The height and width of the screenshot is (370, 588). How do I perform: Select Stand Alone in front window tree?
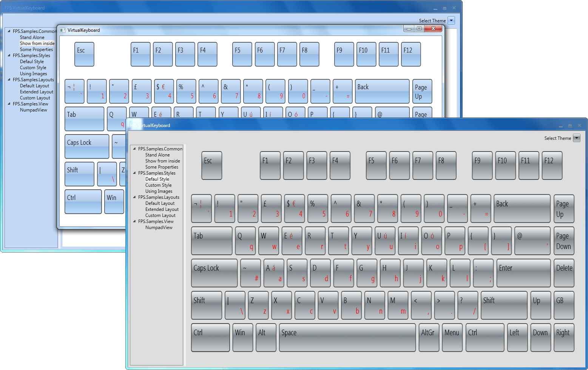pyautogui.click(x=157, y=155)
